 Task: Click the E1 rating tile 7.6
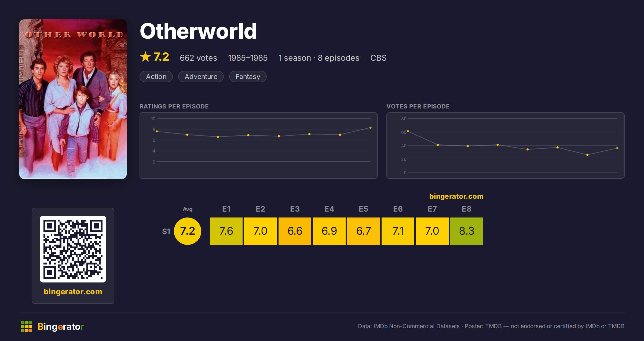[x=226, y=231]
